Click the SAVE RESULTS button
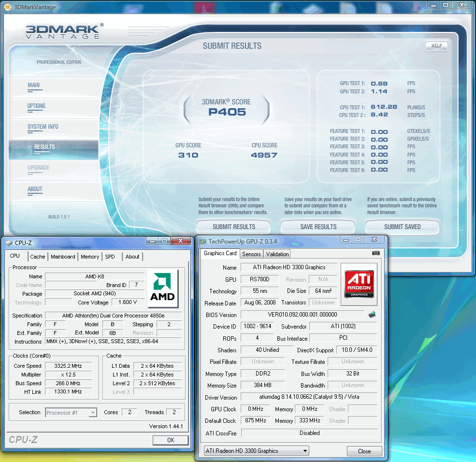This screenshot has width=476, height=462. [318, 227]
